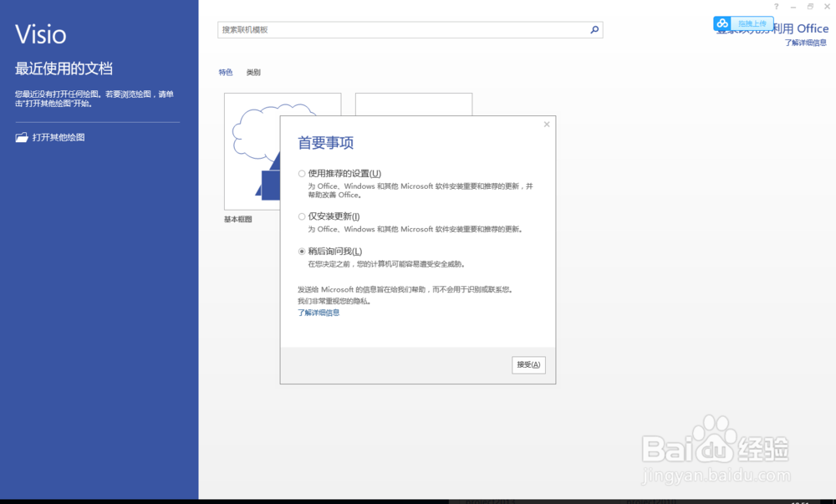The height and width of the screenshot is (504, 836).
Task: Click the 接受 button in the dialog
Action: click(528, 364)
